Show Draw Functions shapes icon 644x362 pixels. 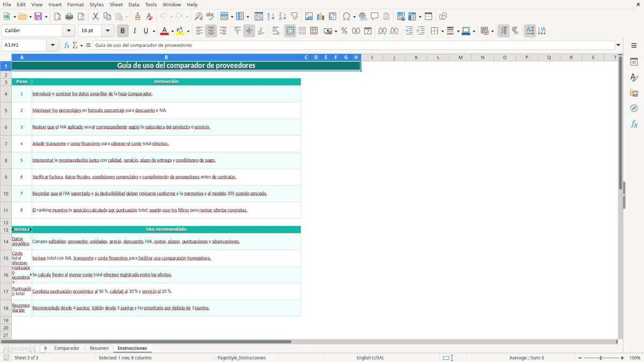click(443, 17)
